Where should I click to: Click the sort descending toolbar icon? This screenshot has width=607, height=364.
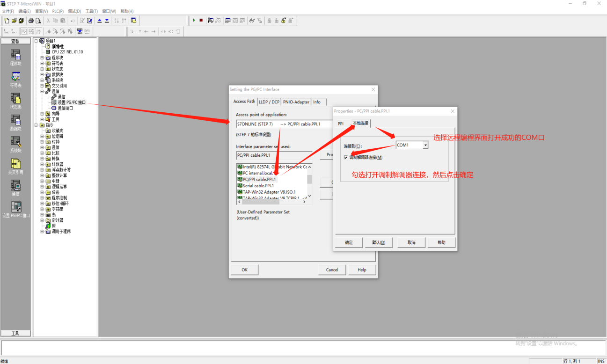(124, 21)
